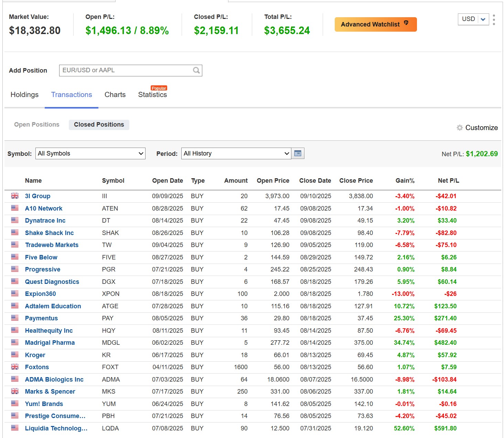The height and width of the screenshot is (438, 504).
Task: Open the three-dot options menu
Action: (494, 20)
